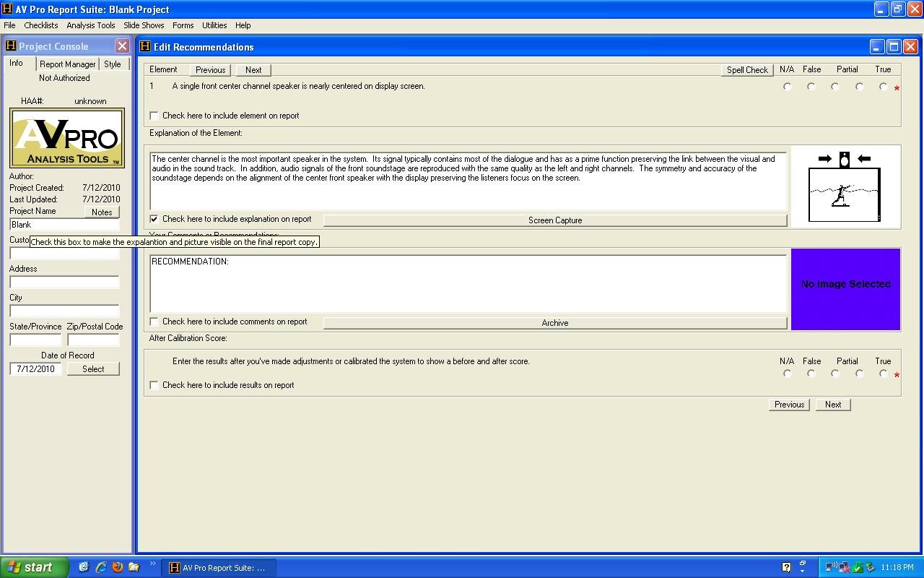Expand hidden quick launch items chevron
Screen dimensions: 924x578
click(x=152, y=564)
